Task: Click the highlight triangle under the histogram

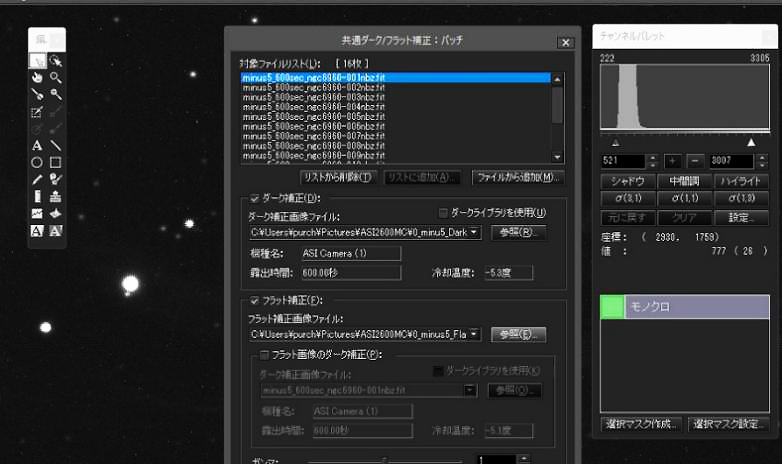Action: click(751, 143)
